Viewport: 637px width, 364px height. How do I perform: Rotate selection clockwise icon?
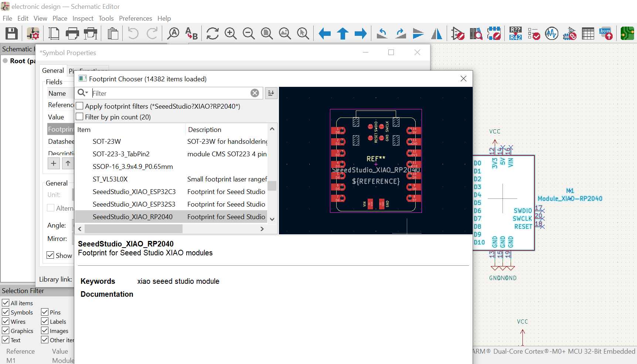tap(400, 34)
